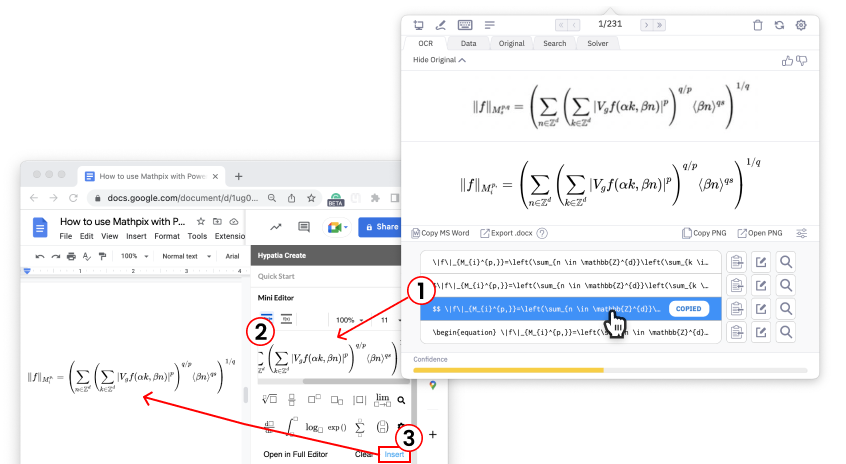Open the Tools menu in Google Docs

click(197, 236)
